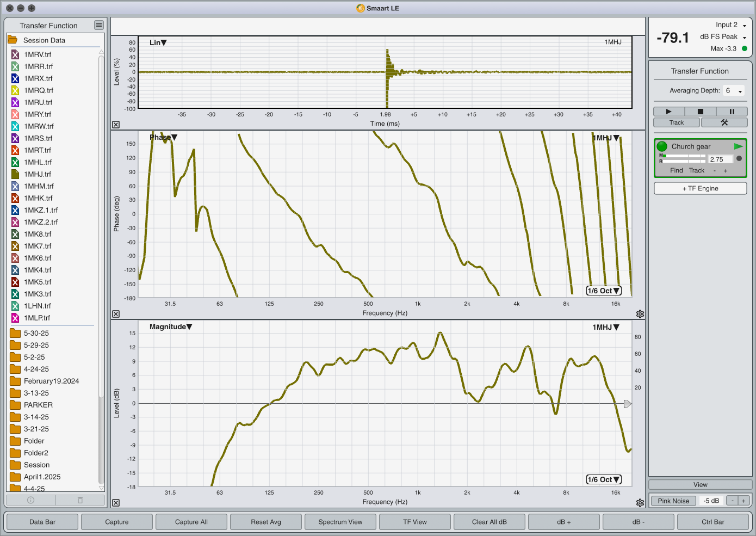Click the Data Bar button
756x536 pixels.
(x=42, y=522)
